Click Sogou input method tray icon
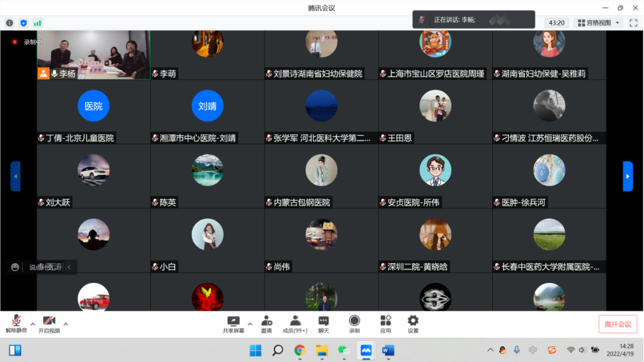Viewport: 644px width, 362px height. pos(552,350)
